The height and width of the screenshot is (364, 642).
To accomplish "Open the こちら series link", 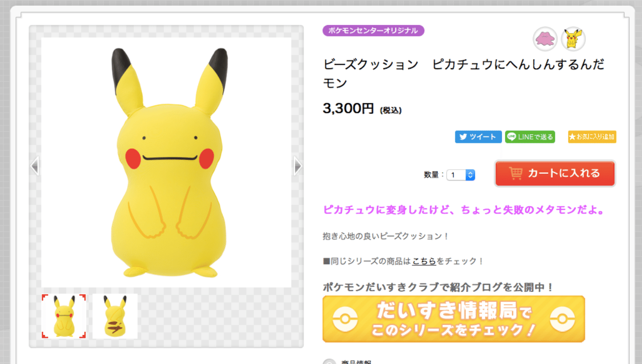I will (424, 261).
